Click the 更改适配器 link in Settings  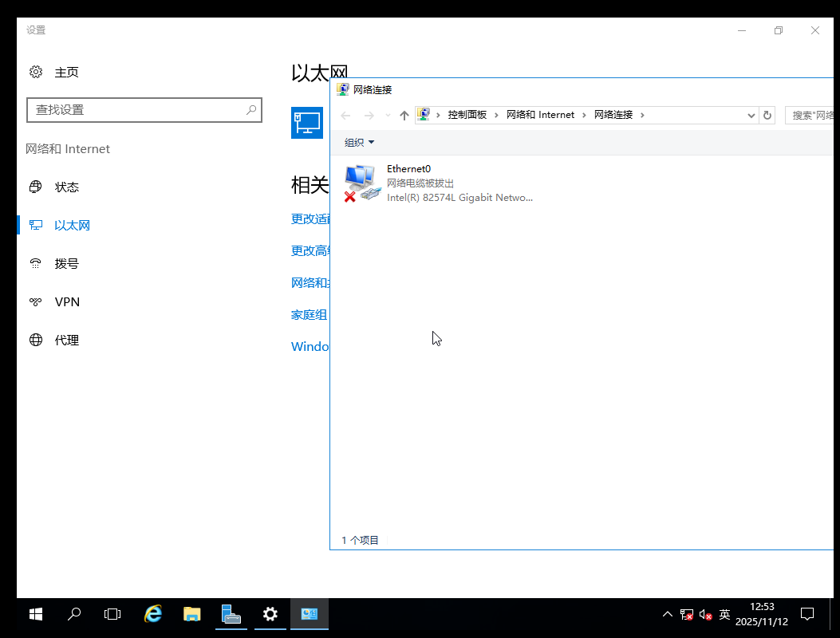310,219
